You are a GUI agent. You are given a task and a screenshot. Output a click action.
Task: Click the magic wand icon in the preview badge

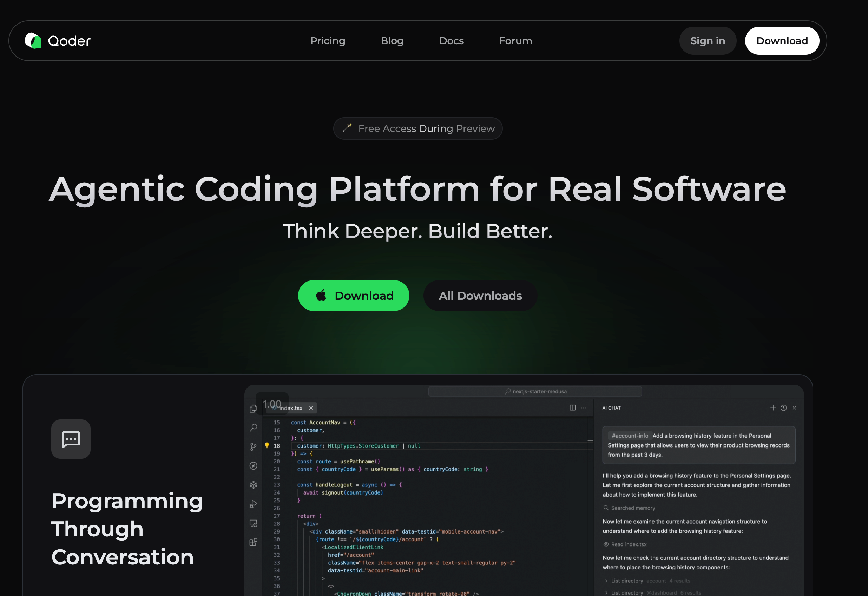347,128
